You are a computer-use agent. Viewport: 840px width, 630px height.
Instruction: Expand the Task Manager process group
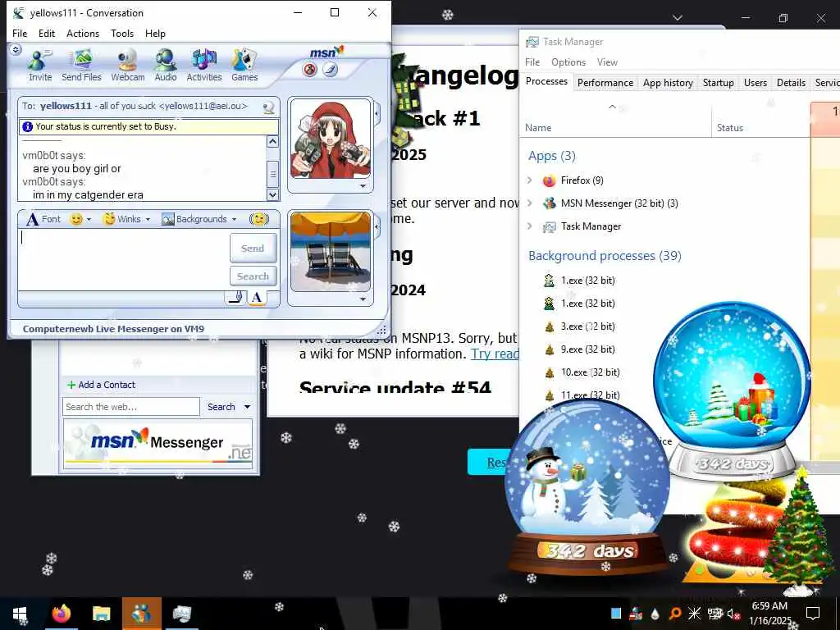[529, 226]
